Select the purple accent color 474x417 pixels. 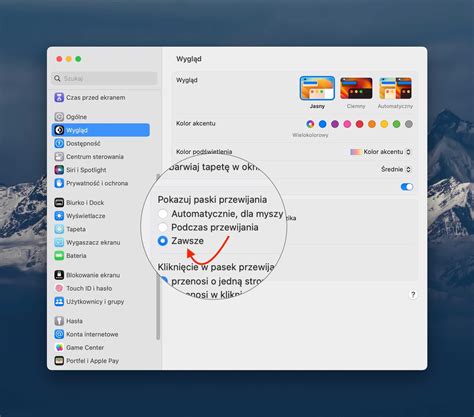click(x=335, y=124)
